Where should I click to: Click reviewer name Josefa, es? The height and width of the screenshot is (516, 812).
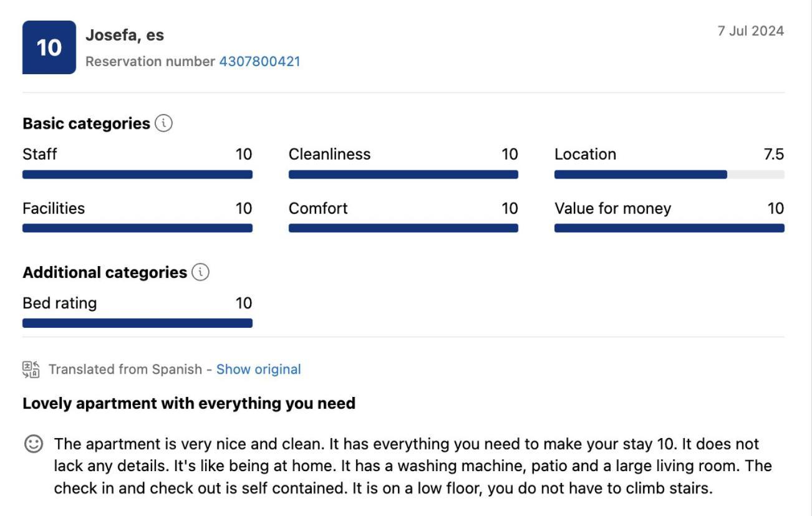125,36
